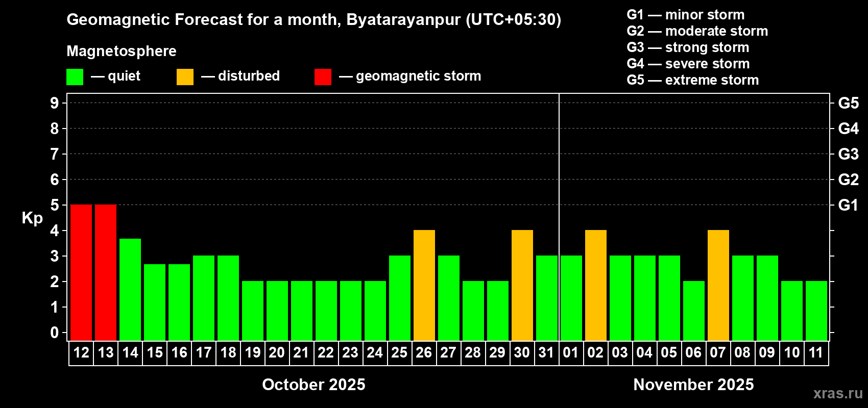
Task: Click the 'G1 — minor storm' legend text
Action: coord(686,15)
